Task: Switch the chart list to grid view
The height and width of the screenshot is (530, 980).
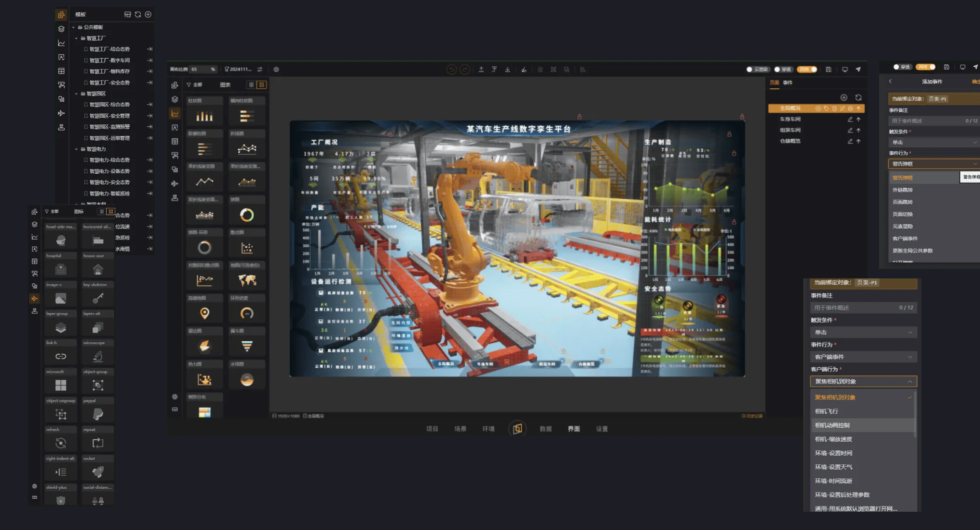Action: [261, 85]
